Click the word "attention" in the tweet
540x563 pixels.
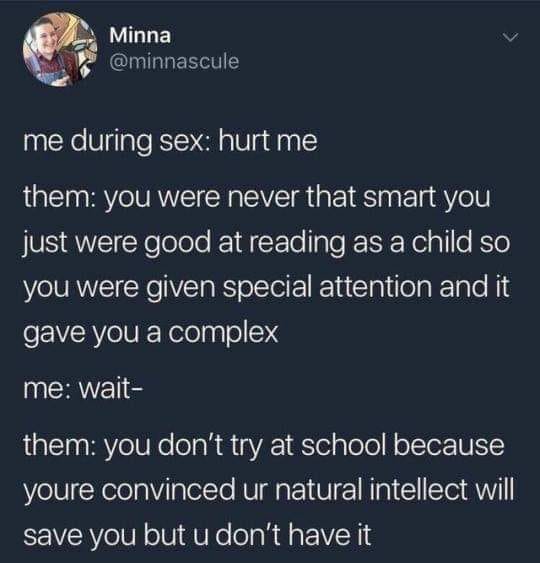376,287
